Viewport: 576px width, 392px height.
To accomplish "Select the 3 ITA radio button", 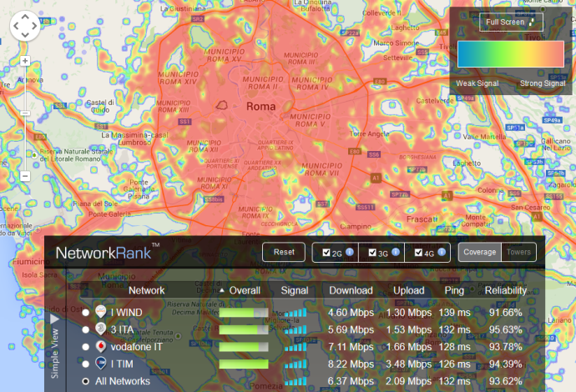I will click(x=86, y=329).
